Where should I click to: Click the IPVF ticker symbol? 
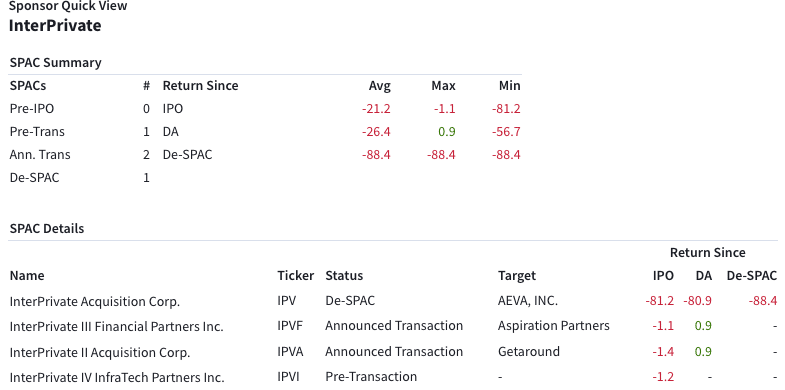point(290,326)
